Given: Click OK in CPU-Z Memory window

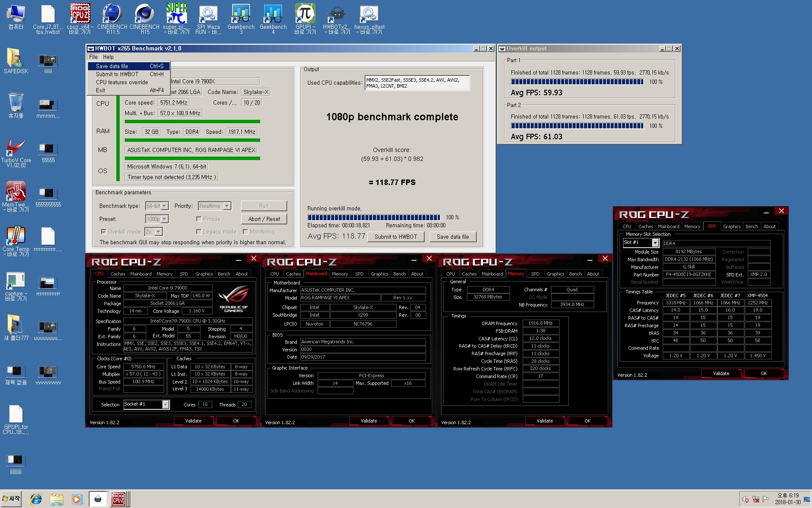Looking at the screenshot, I should [587, 421].
